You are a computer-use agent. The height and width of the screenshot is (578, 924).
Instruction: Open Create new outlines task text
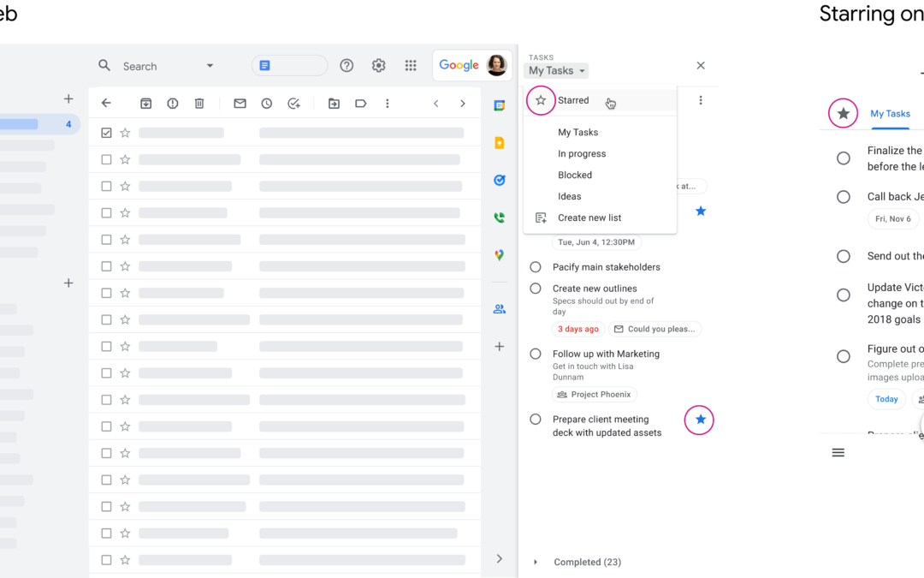(x=595, y=289)
